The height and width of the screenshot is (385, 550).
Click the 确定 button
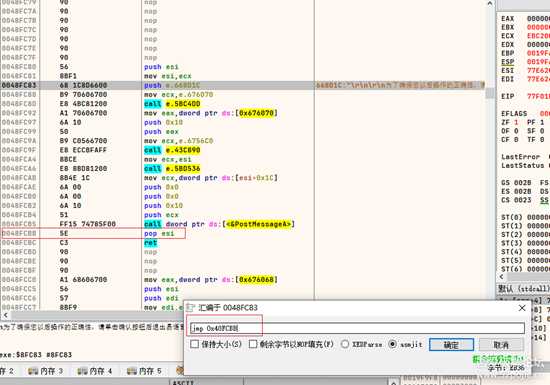tap(451, 345)
